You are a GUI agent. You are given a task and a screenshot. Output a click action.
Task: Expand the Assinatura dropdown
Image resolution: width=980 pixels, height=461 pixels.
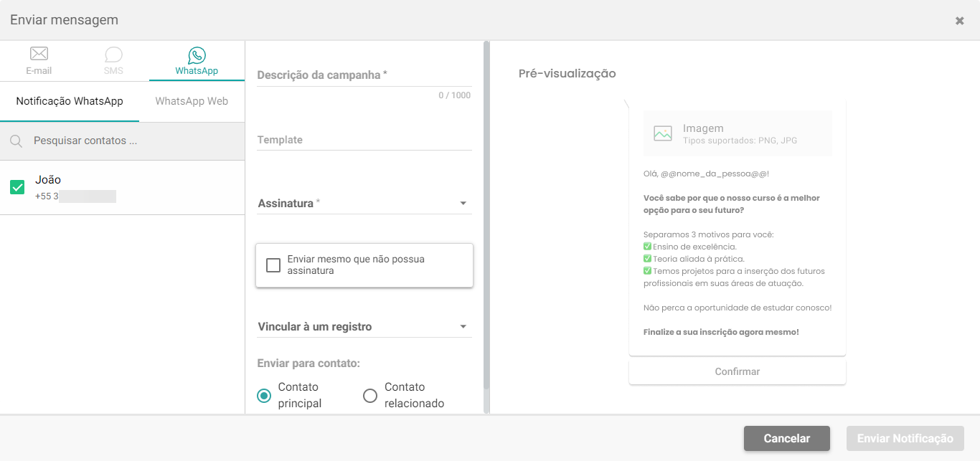click(364, 204)
